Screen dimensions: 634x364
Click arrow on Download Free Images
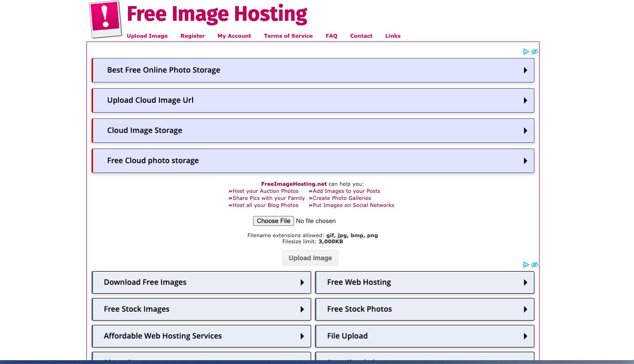point(302,282)
